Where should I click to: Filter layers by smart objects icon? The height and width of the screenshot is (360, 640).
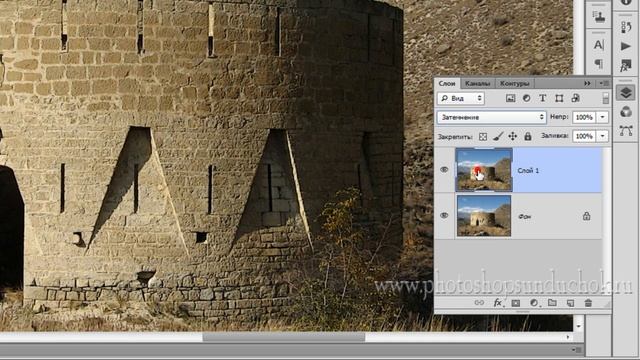coord(576,98)
